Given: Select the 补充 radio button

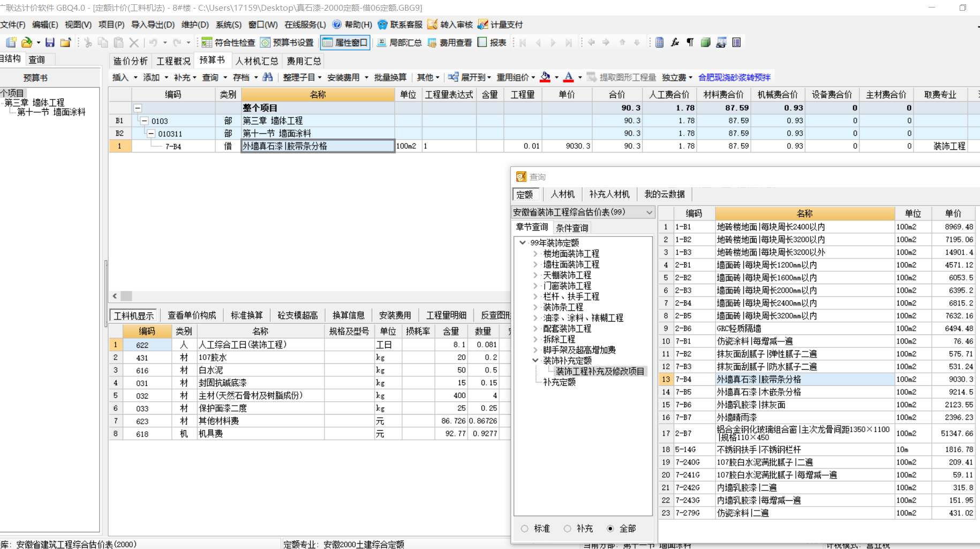Looking at the screenshot, I should [568, 529].
